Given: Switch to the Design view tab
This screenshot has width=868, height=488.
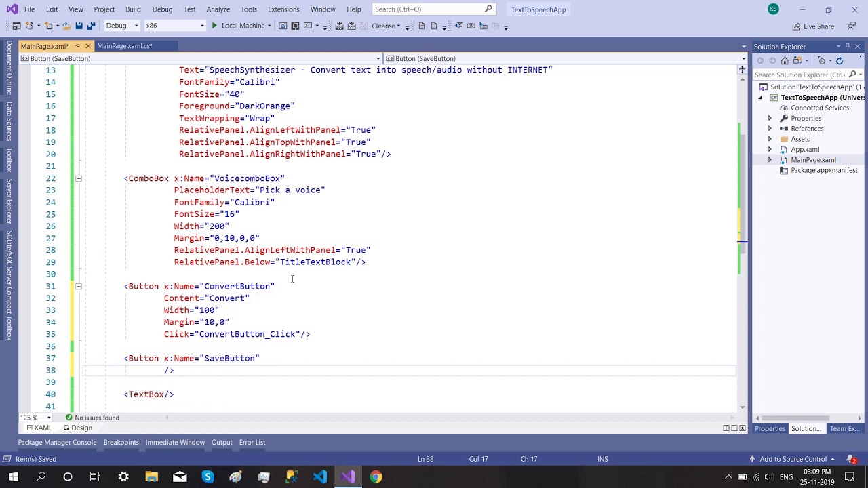Looking at the screenshot, I should [x=77, y=428].
